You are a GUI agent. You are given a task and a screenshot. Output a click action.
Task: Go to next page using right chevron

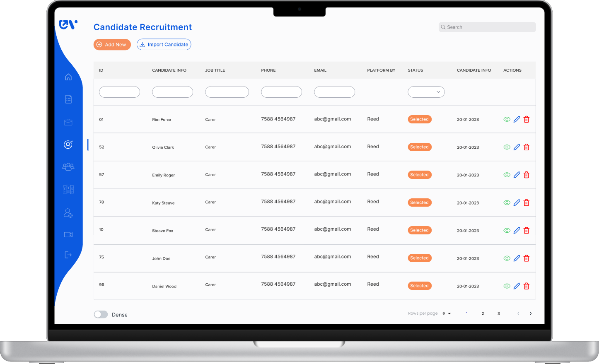click(531, 313)
